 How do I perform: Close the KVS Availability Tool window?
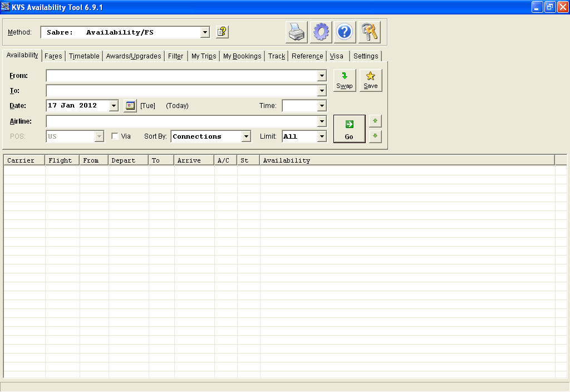pos(562,7)
